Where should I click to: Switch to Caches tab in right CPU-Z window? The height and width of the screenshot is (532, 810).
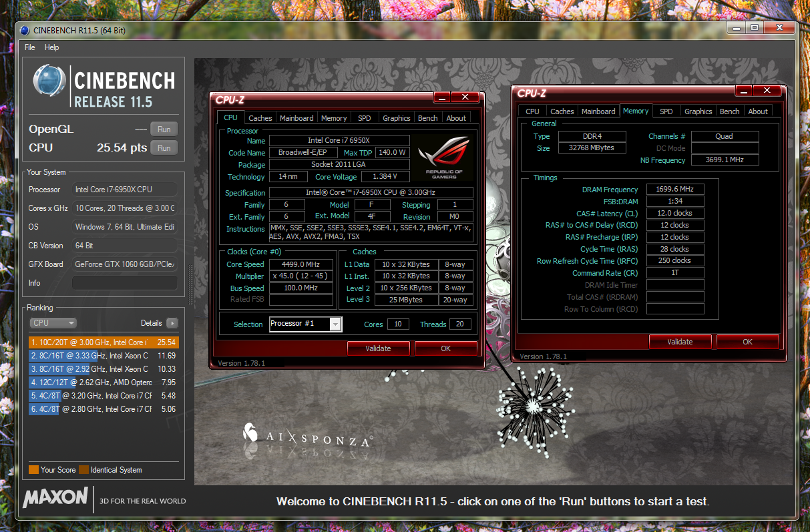click(562, 111)
